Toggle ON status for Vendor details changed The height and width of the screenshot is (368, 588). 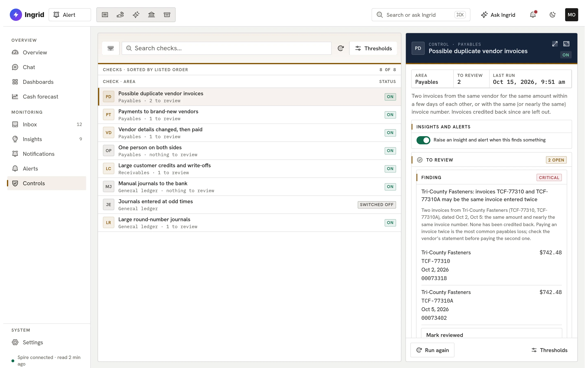coord(390,133)
